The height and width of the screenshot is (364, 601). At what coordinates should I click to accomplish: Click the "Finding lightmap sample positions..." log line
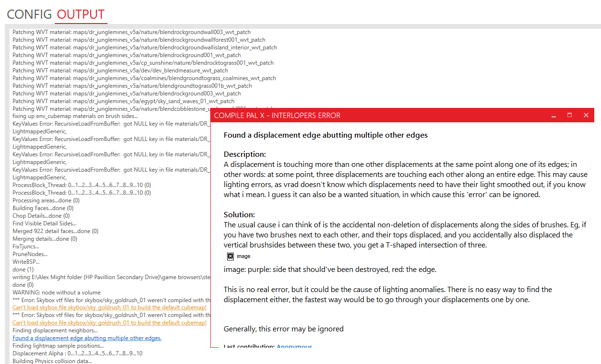(x=58, y=346)
